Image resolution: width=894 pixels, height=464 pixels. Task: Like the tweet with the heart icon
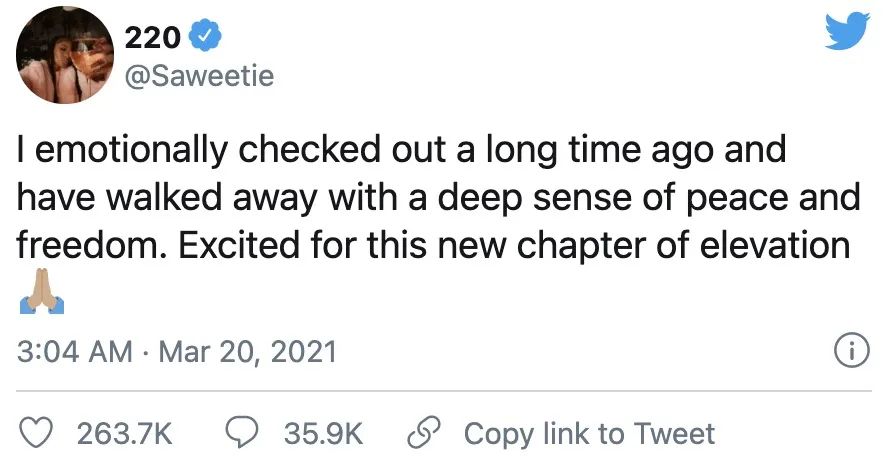(x=37, y=433)
